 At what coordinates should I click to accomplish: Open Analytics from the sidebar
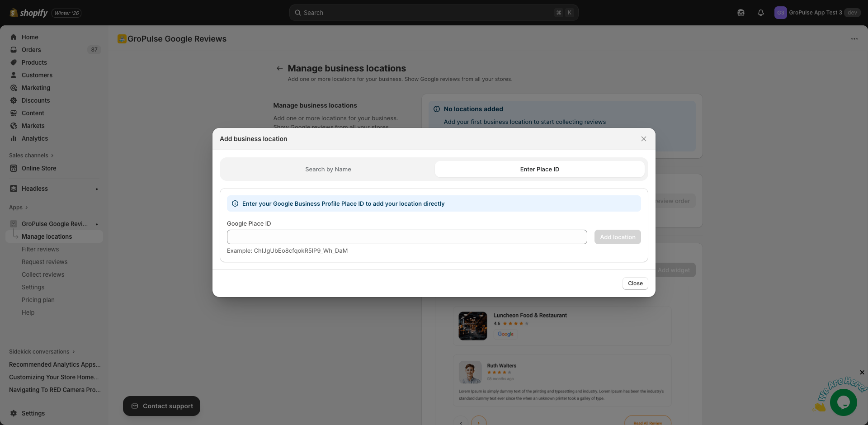pyautogui.click(x=35, y=138)
